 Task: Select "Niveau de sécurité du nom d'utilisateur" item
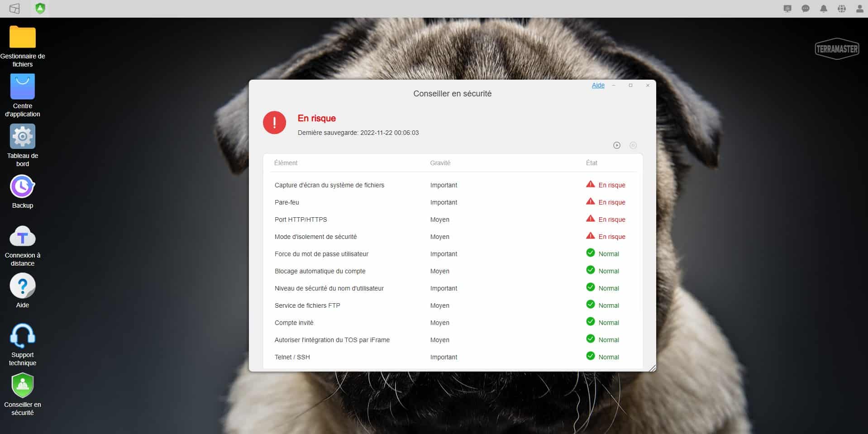[329, 288]
